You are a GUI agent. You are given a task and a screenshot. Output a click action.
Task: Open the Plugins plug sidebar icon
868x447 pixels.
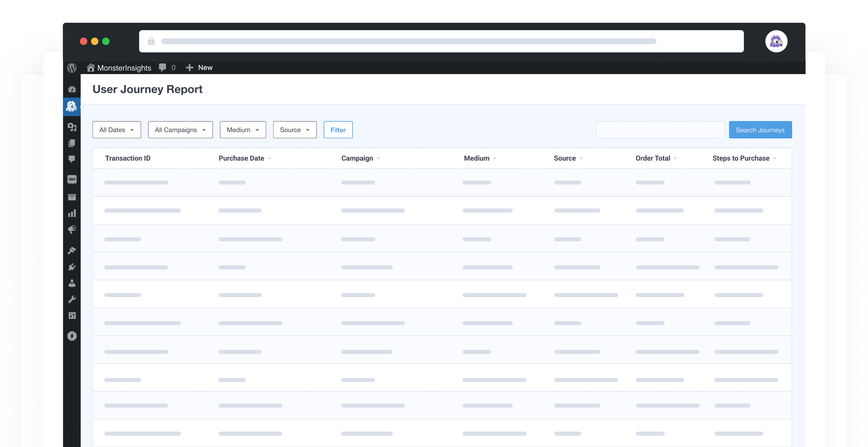(x=72, y=267)
